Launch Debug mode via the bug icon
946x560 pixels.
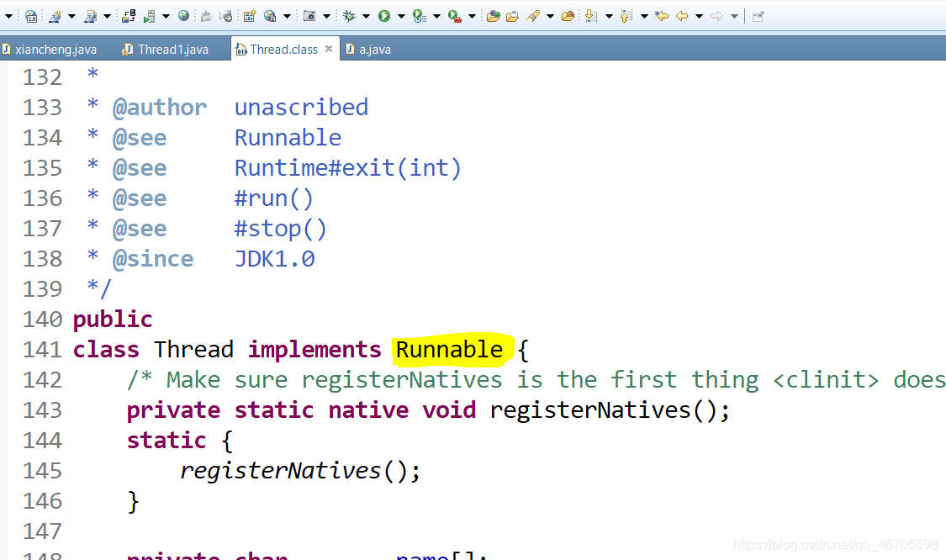click(350, 15)
